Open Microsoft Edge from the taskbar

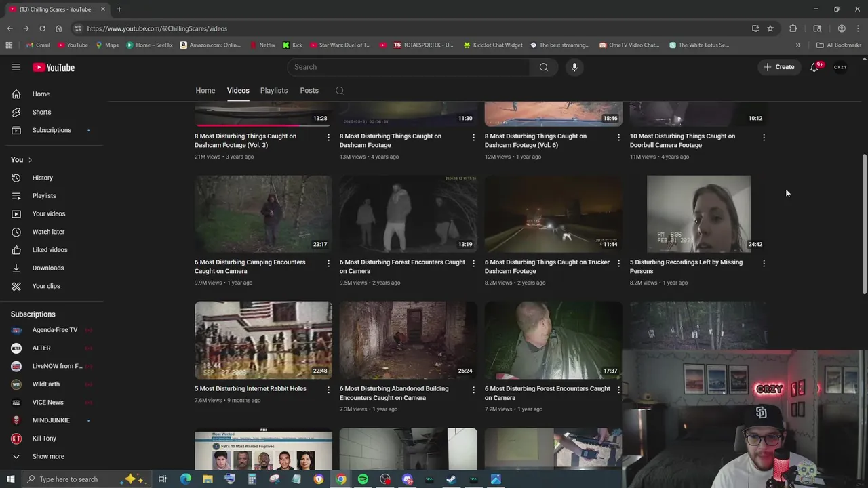pyautogui.click(x=185, y=479)
